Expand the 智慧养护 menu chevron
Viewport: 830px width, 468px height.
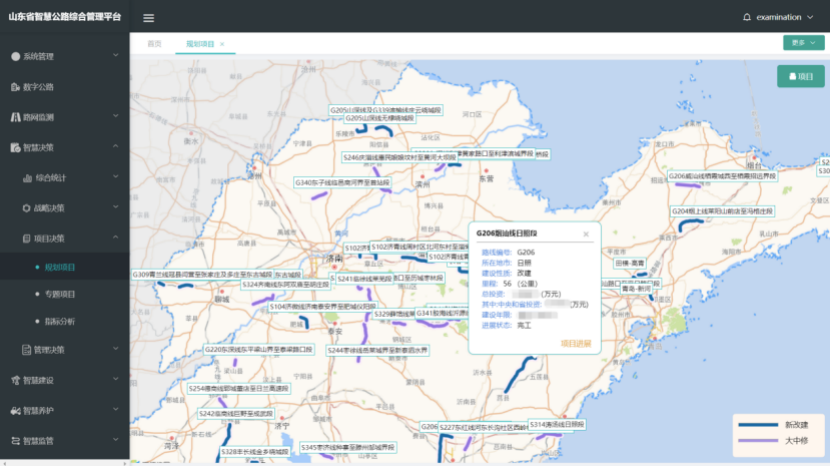pos(115,409)
